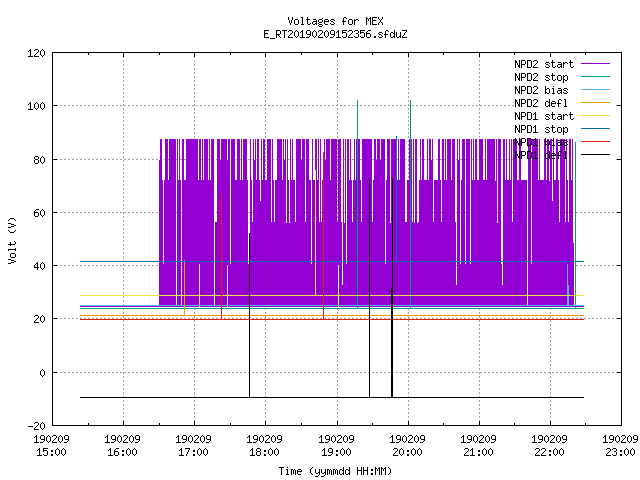640x480 pixels.
Task: Click the 17:00 time tick label
Action: click(x=193, y=453)
